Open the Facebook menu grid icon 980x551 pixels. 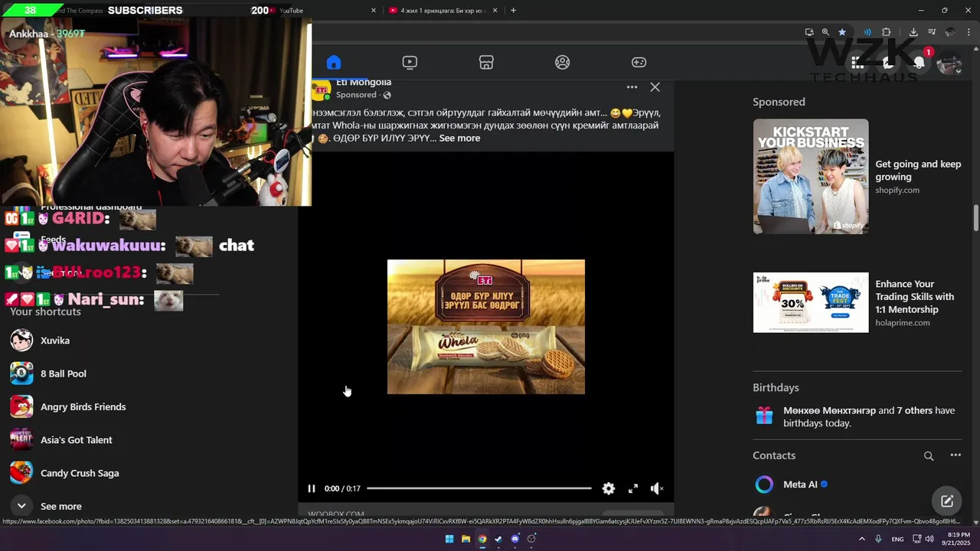click(857, 64)
